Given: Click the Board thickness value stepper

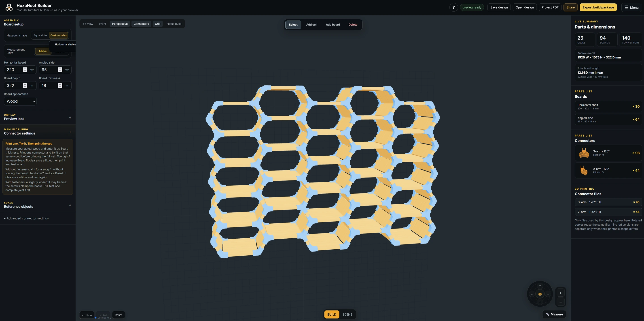Looking at the screenshot, I should point(60,86).
